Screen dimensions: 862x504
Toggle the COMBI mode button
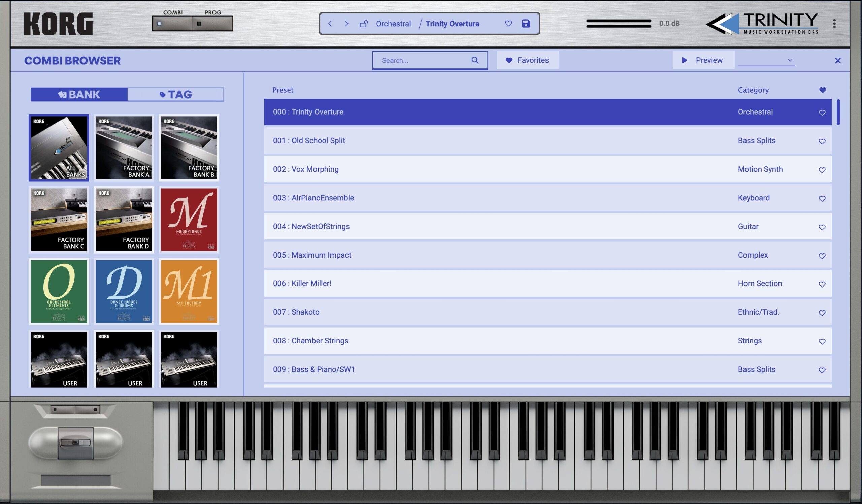pyautogui.click(x=172, y=24)
